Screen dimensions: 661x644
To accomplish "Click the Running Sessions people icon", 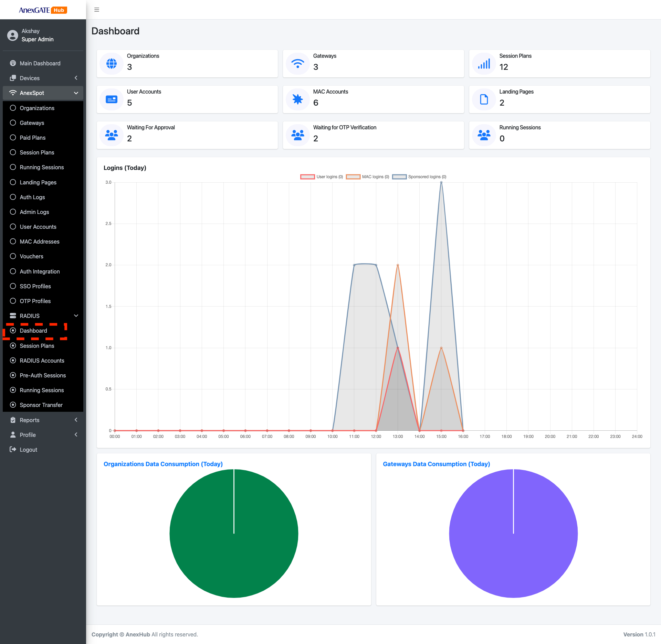I will point(484,135).
